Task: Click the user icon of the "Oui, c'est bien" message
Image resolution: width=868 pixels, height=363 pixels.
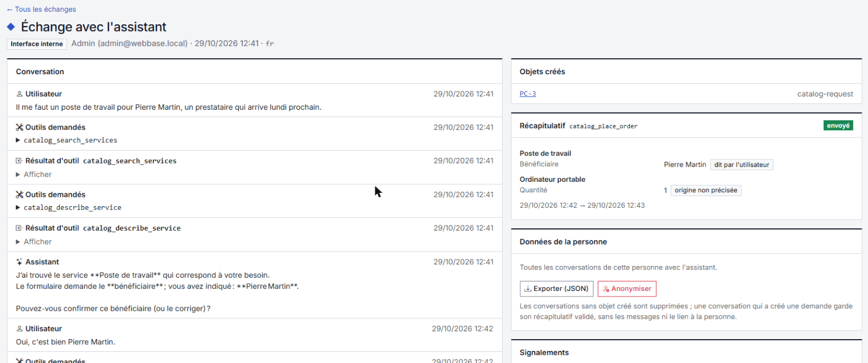Action: (19, 329)
